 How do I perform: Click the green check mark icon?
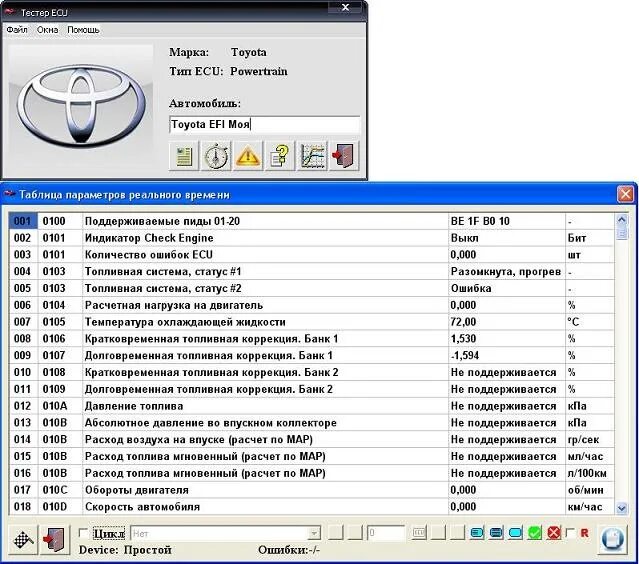534,533
